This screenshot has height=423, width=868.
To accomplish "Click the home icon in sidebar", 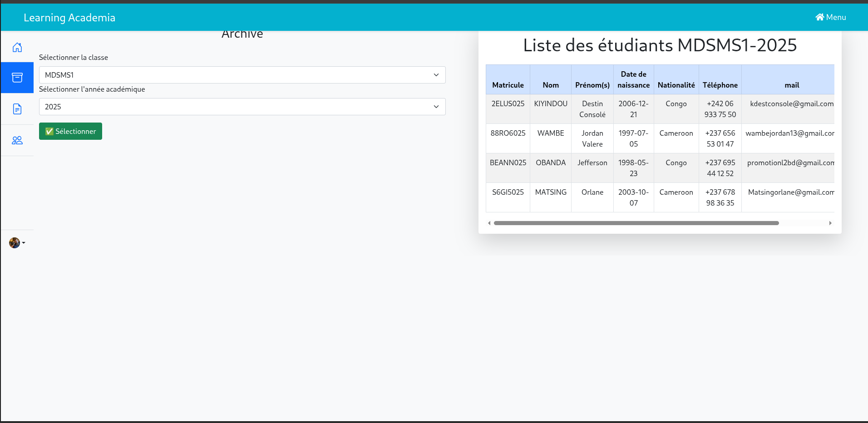I will click(x=17, y=47).
